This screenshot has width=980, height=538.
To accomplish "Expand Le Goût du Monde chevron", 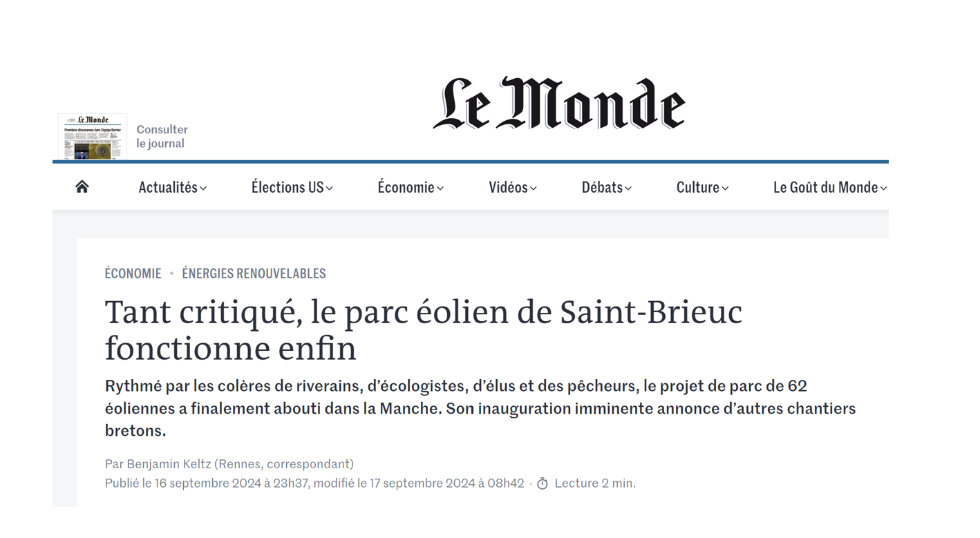I will 883,189.
